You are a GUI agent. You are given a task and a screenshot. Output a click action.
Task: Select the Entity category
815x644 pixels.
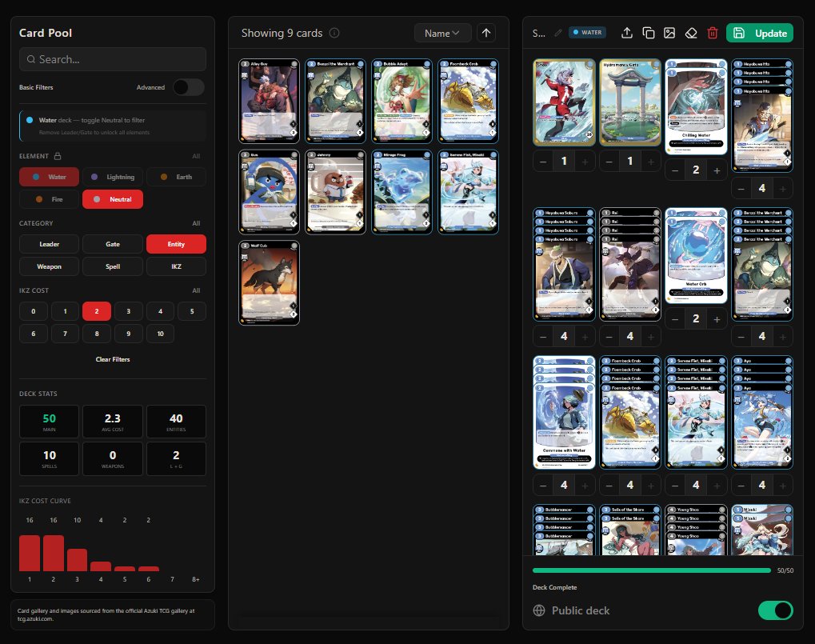[x=176, y=244]
